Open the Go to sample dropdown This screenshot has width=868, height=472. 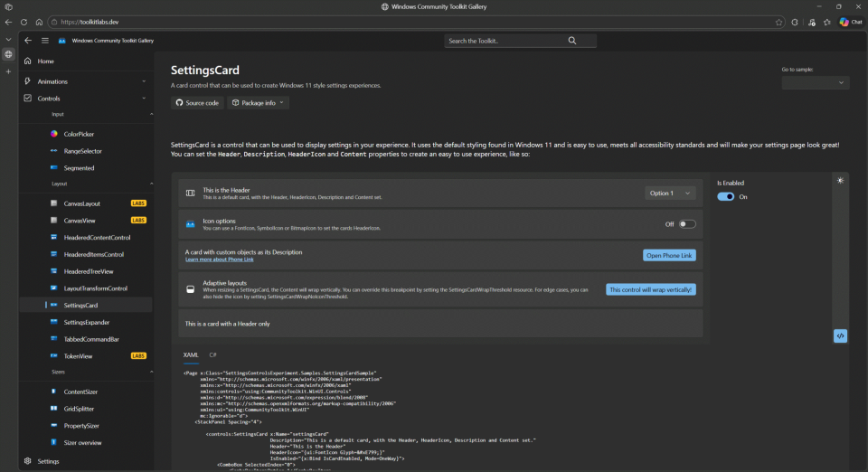[816, 82]
